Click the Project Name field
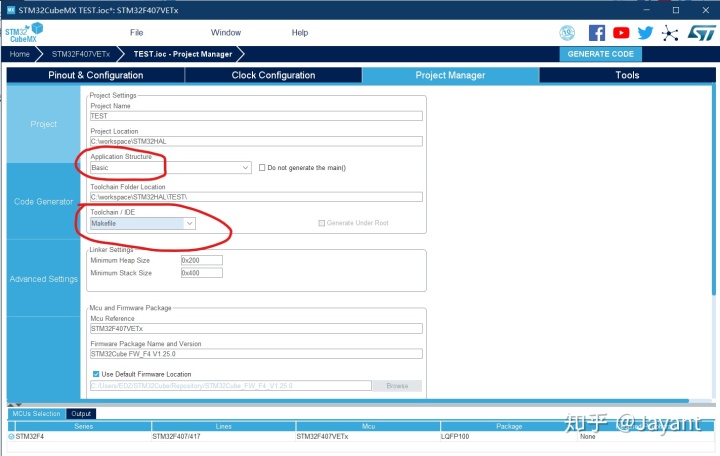 [256, 116]
